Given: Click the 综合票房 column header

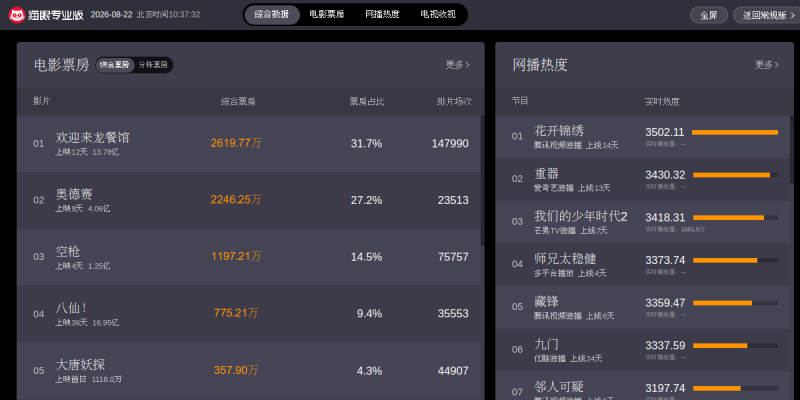Looking at the screenshot, I should coord(238,102).
